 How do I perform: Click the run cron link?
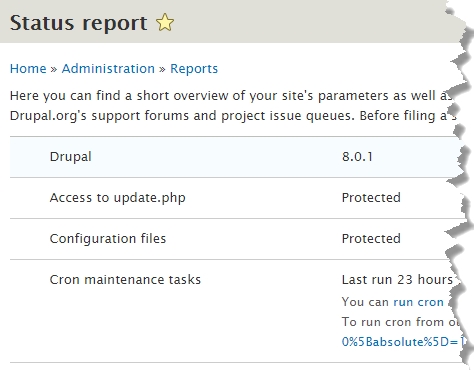pos(418,302)
